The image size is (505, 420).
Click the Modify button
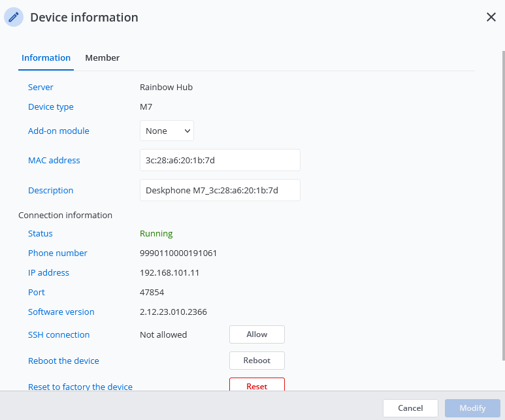472,408
